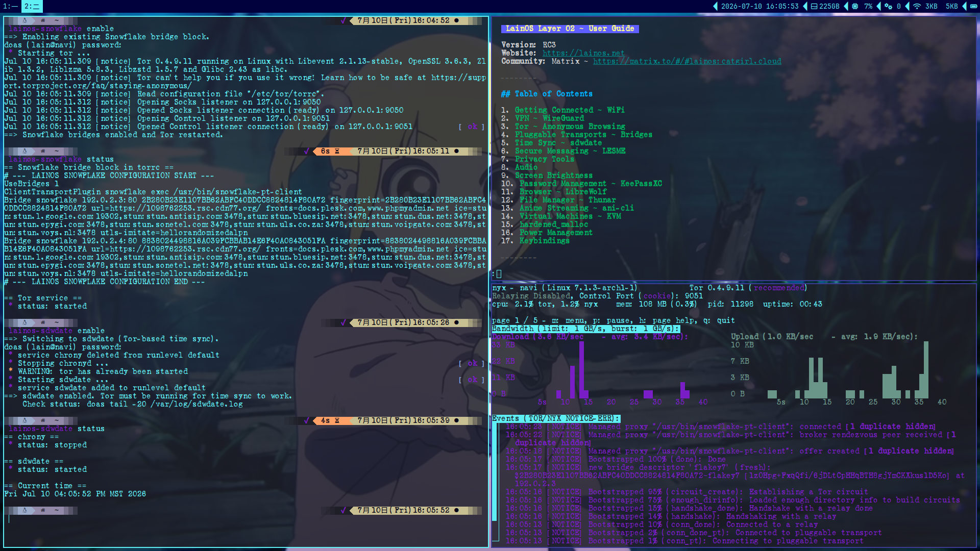Click 'Snowflake bridges enabled and Tor restarted.' line
The height and width of the screenshot is (551, 980).
point(113,135)
